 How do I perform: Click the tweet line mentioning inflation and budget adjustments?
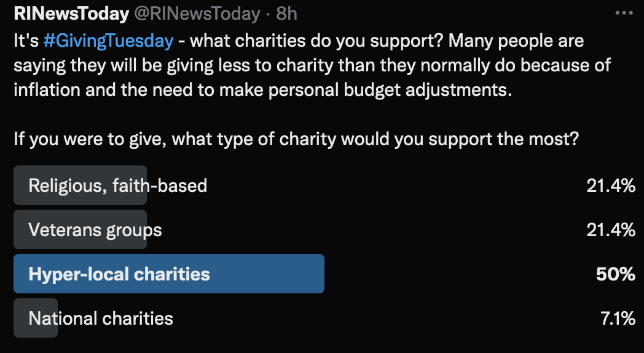click(x=262, y=90)
